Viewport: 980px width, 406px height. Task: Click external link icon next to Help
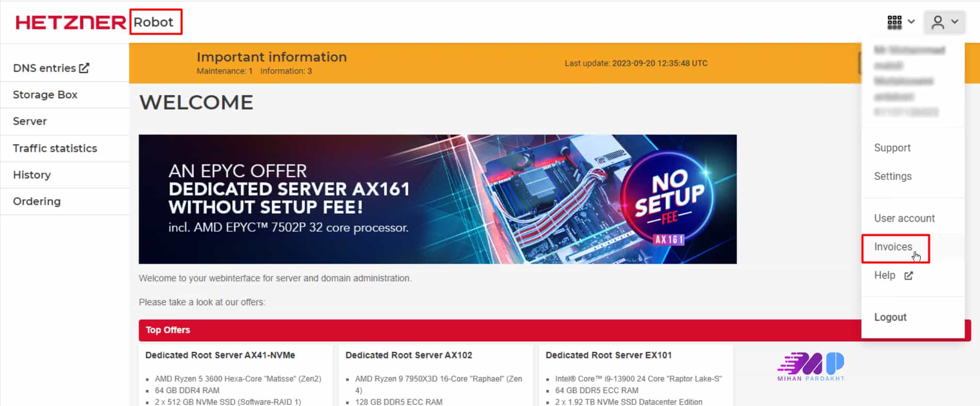click(909, 276)
